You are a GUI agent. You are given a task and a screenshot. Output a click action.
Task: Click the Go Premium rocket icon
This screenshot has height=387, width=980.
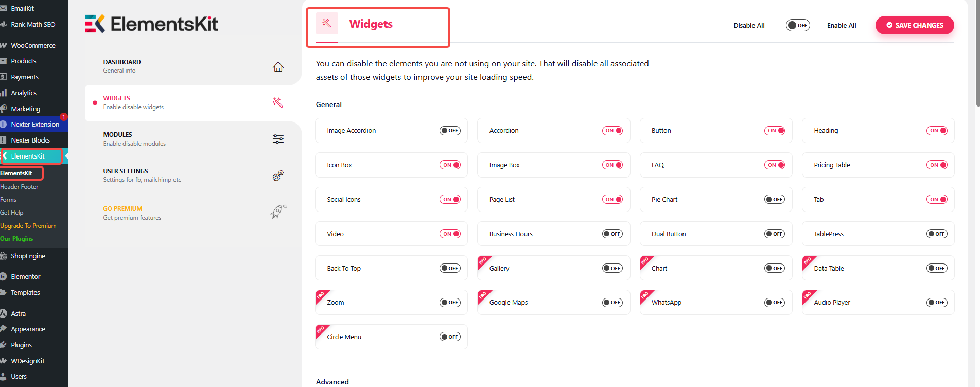tap(278, 212)
